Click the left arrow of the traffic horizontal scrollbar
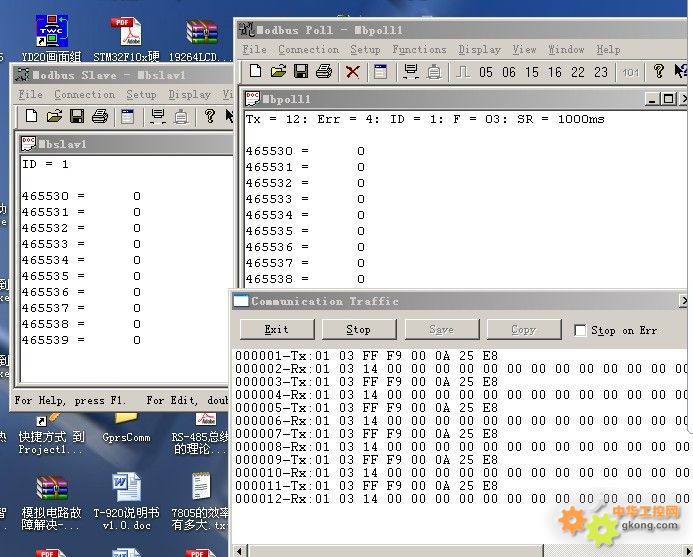This screenshot has height=557, width=693. point(240,551)
